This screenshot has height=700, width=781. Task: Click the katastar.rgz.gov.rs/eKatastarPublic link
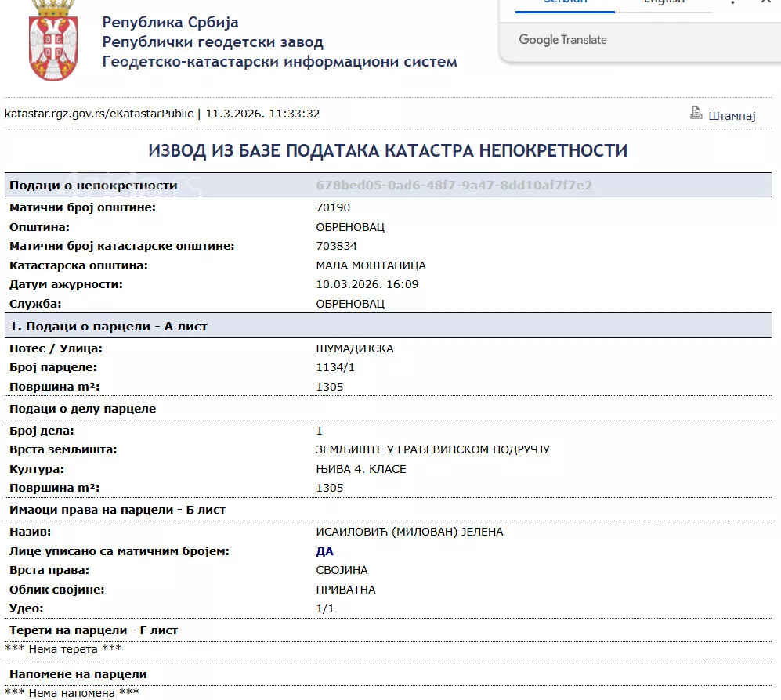point(98,113)
